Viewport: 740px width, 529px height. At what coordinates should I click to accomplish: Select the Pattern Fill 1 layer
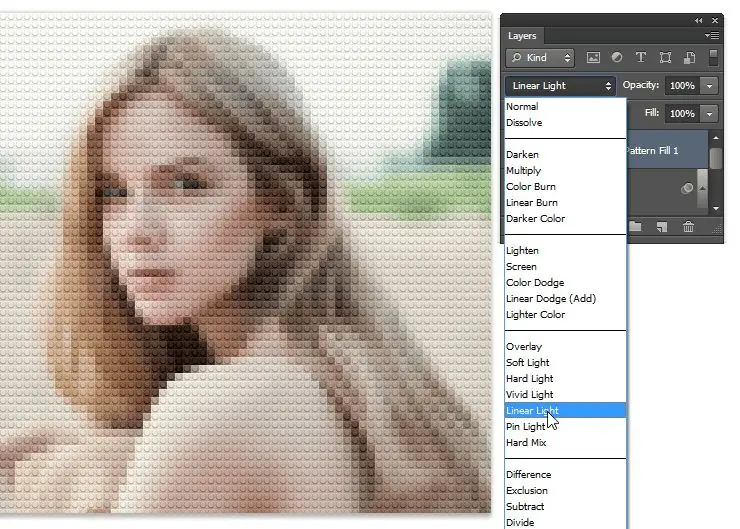[x=667, y=150]
